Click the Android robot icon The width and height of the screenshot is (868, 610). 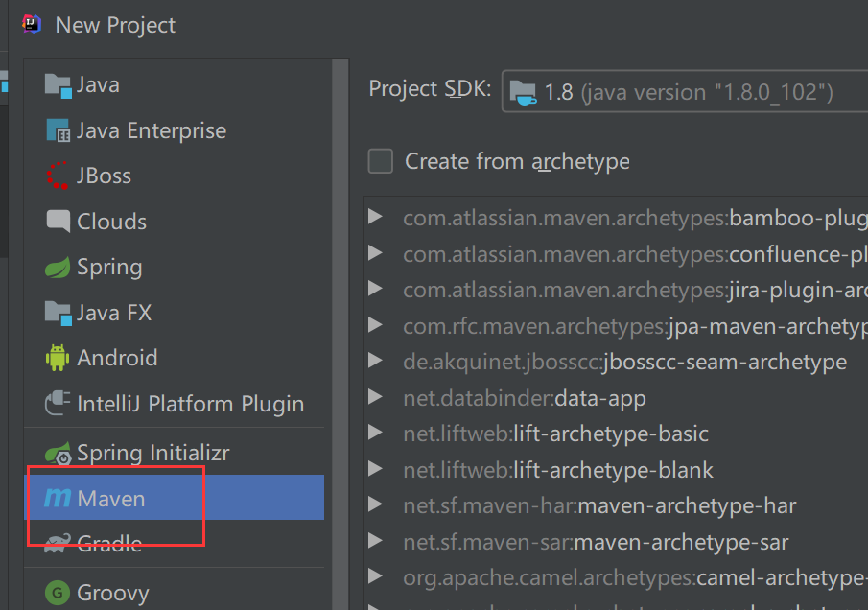point(59,359)
